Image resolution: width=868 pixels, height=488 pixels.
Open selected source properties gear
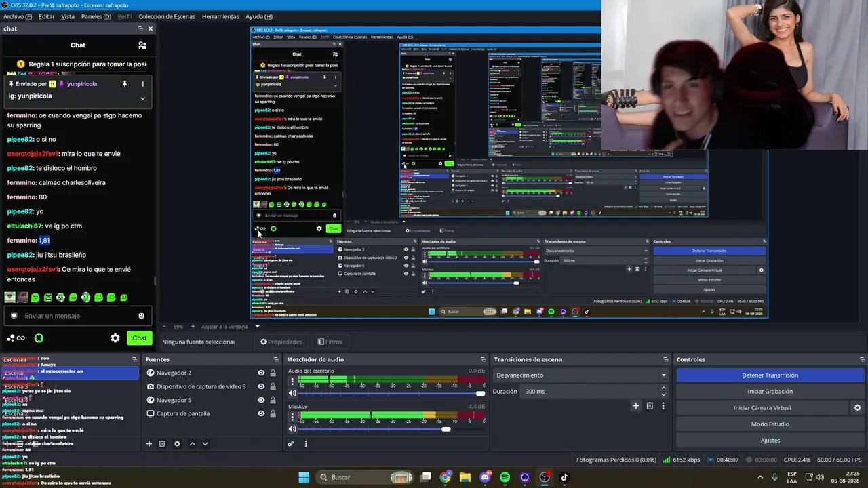point(177,444)
